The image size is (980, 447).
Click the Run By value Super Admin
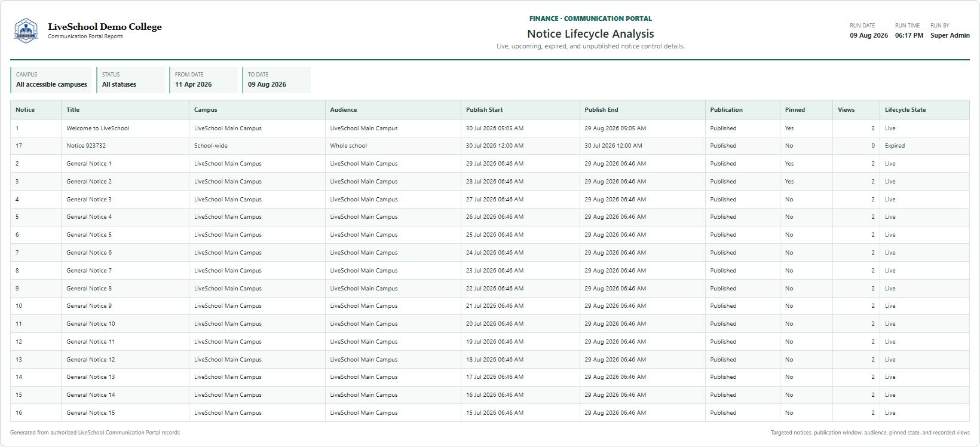pyautogui.click(x=950, y=36)
